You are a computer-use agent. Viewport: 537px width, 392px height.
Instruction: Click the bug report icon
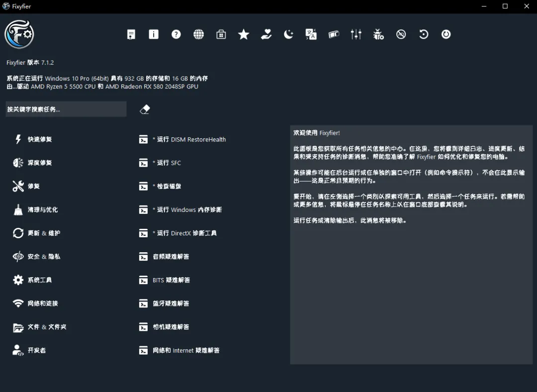click(378, 34)
